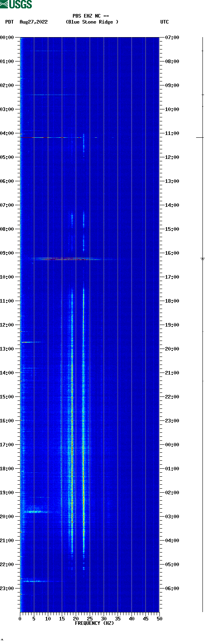
Task: Click the 11:00 UTC time label
Action: [172, 133]
